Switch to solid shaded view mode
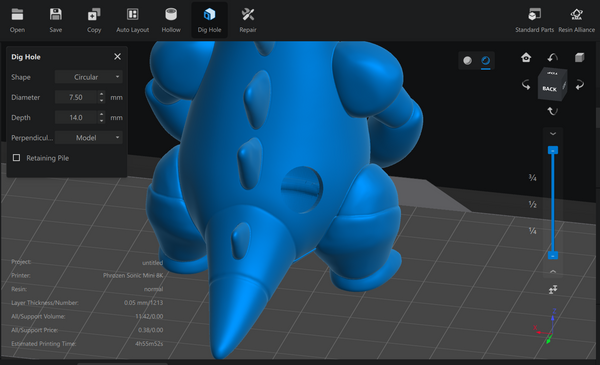The width and height of the screenshot is (600, 365). tap(467, 60)
